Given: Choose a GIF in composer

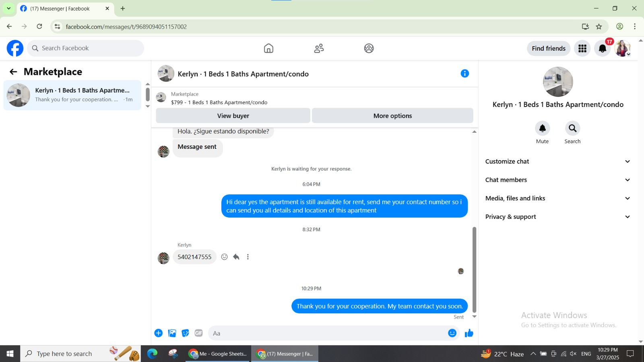Looking at the screenshot, I should tap(198, 333).
